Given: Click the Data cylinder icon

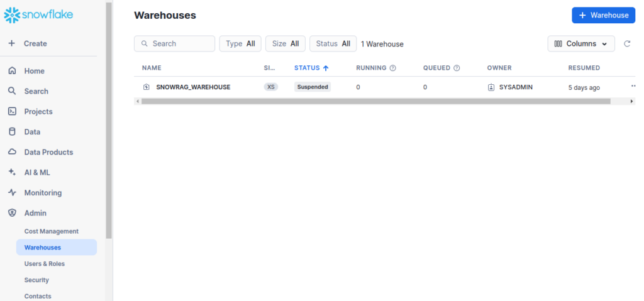Looking at the screenshot, I should pos(13,131).
